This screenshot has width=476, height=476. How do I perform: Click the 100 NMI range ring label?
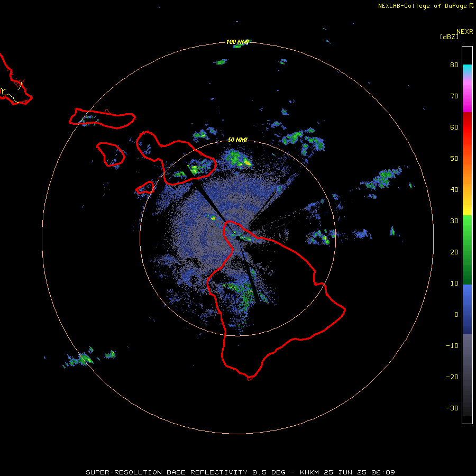(x=237, y=42)
